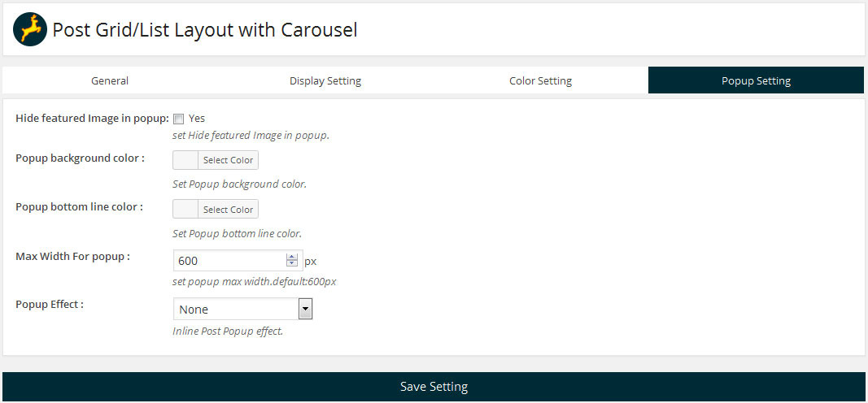868x403 pixels.
Task: Open the Popup Effect dropdown showing None
Action: click(236, 310)
